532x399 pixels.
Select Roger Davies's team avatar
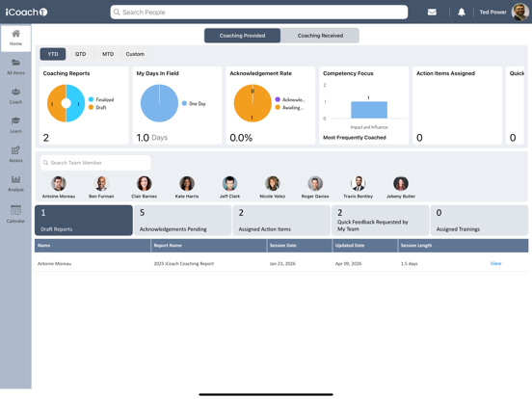[x=315, y=183]
